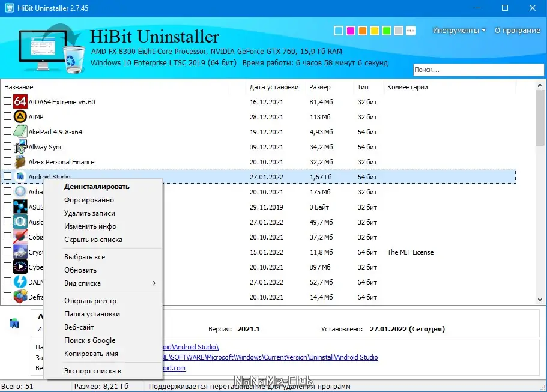Choose Открыть реестр menu entry
Viewport: 547px width, 392px height.
point(103,301)
